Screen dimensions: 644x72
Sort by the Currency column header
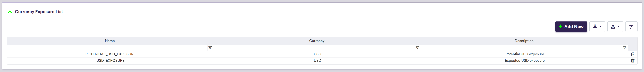tap(317, 41)
